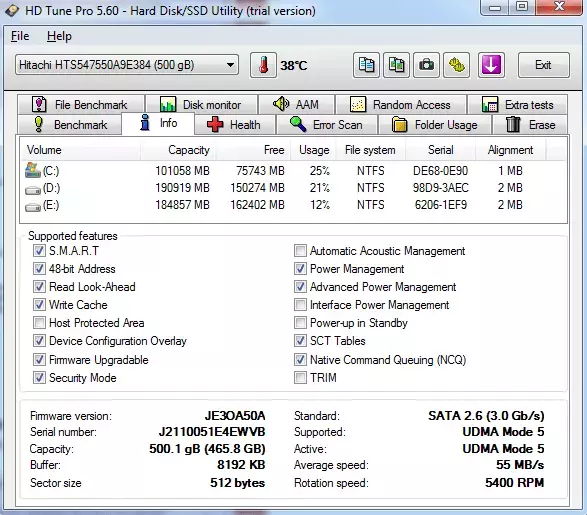Image resolution: width=587 pixels, height=515 pixels.
Task: Click the purple down-arrow minimize-to-tray icon
Action: 491,65
